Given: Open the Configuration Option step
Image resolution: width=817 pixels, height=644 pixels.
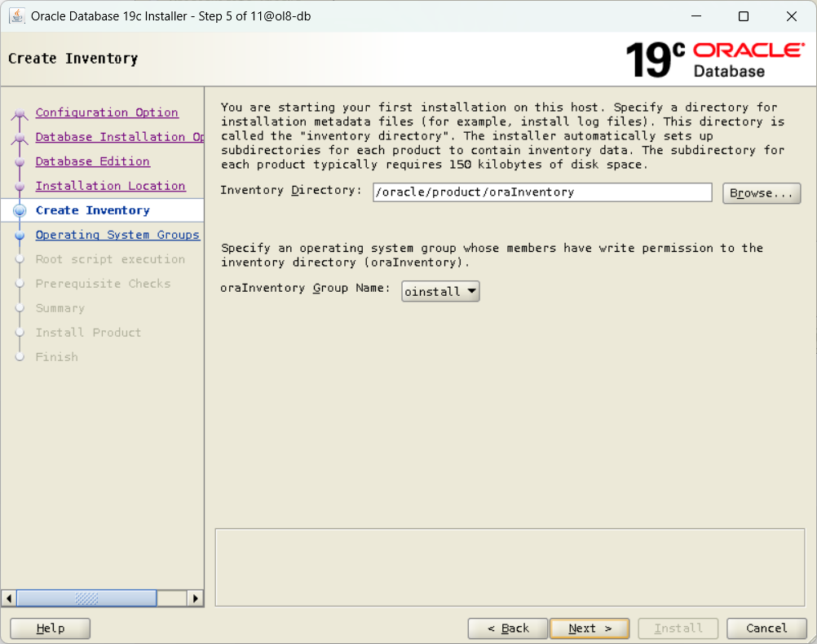Looking at the screenshot, I should (107, 112).
